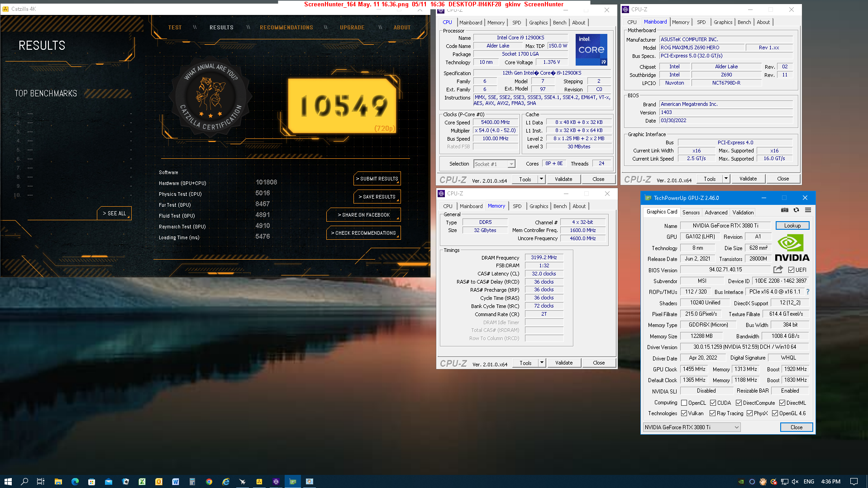
Task: Open taskbar Search
Action: point(24,482)
